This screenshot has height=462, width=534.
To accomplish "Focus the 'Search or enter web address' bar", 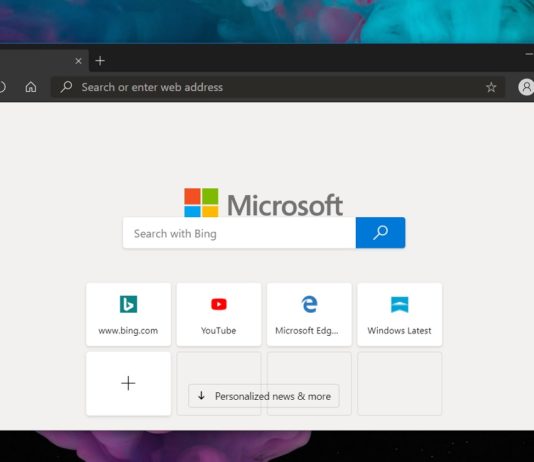I will (278, 87).
